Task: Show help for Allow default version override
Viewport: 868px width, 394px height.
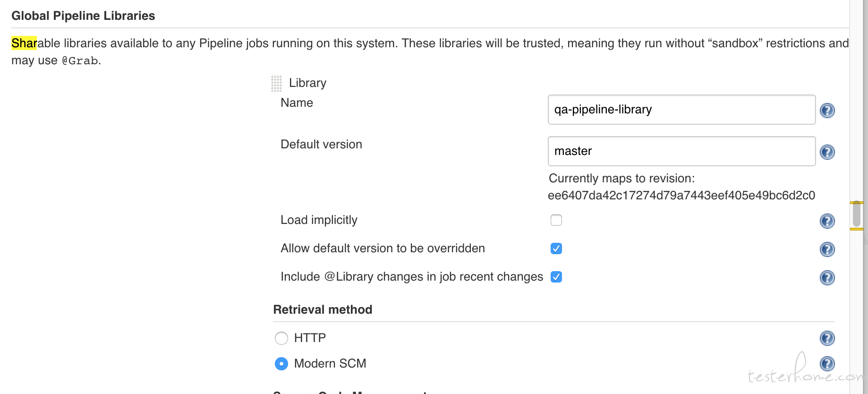Action: pos(827,249)
